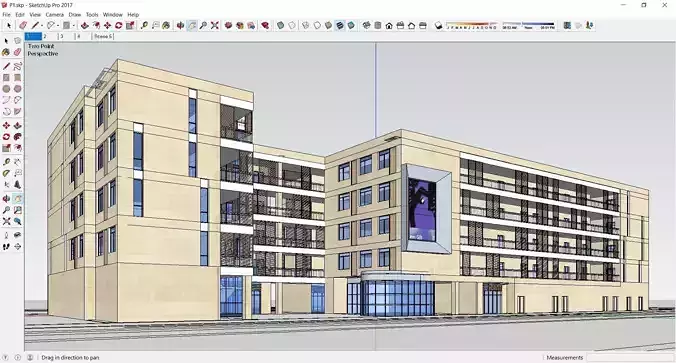
Task: Switch to Back view house outline icon
Action: 411,25
